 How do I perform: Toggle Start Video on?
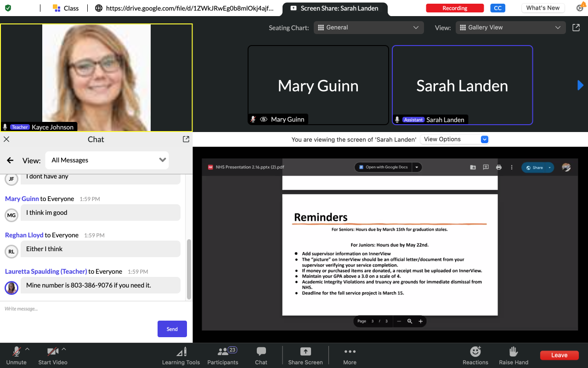(52, 352)
